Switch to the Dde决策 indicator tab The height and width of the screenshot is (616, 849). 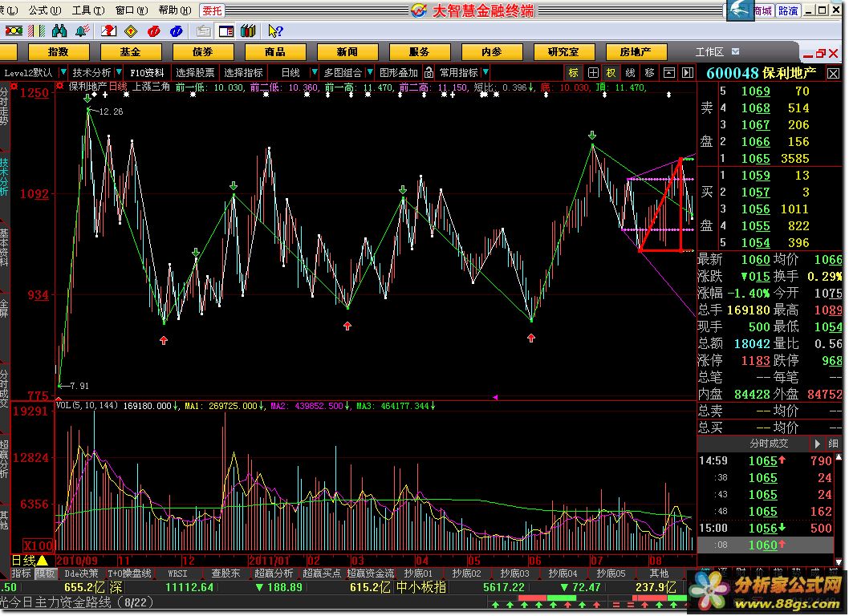(x=81, y=573)
